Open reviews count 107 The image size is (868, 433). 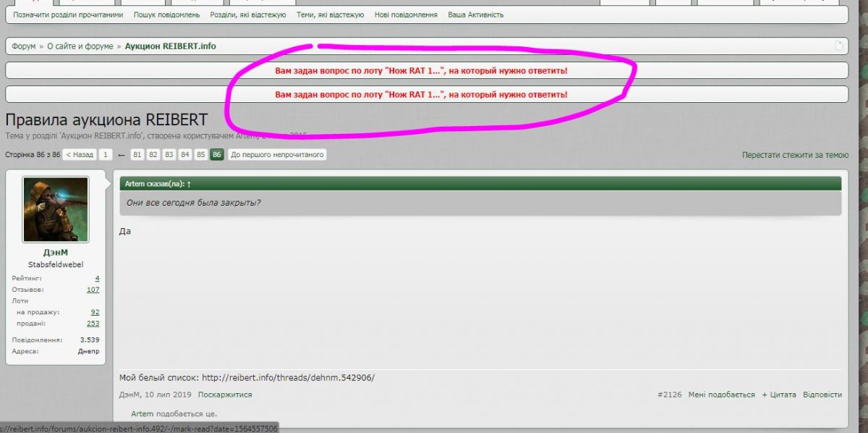93,290
